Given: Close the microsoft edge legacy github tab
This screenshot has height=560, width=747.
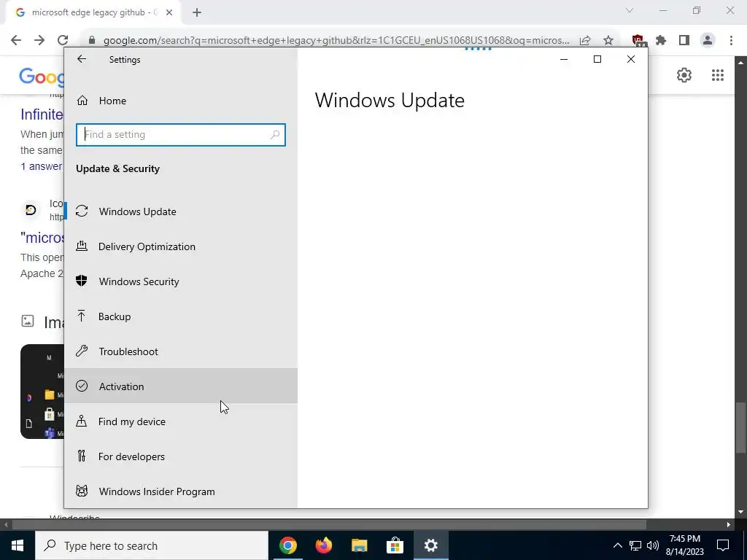Looking at the screenshot, I should pyautogui.click(x=169, y=13).
